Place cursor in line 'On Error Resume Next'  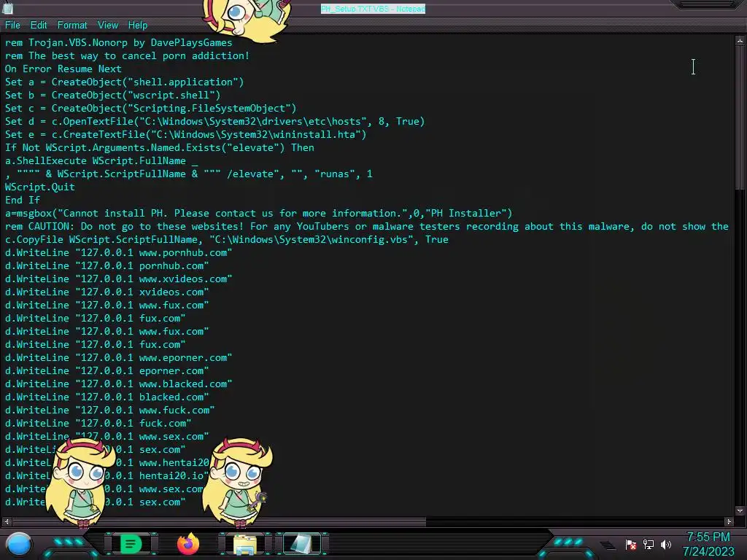click(63, 69)
